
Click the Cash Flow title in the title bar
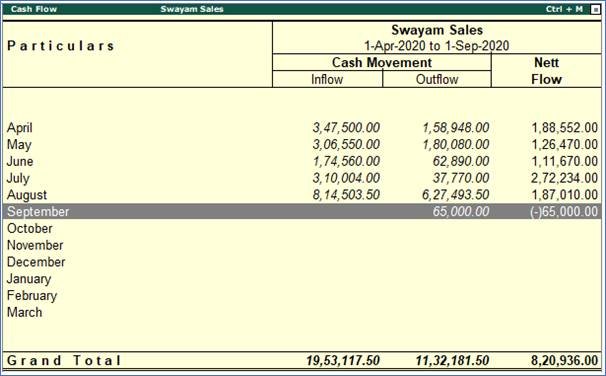tap(34, 9)
